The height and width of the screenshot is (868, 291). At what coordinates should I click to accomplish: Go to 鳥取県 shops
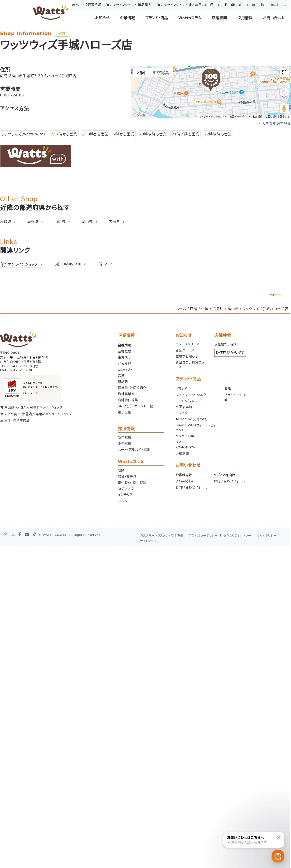tap(8, 222)
